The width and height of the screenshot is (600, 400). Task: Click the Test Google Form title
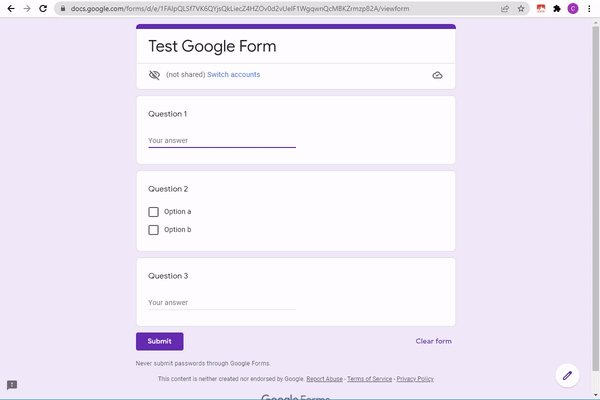click(x=212, y=46)
